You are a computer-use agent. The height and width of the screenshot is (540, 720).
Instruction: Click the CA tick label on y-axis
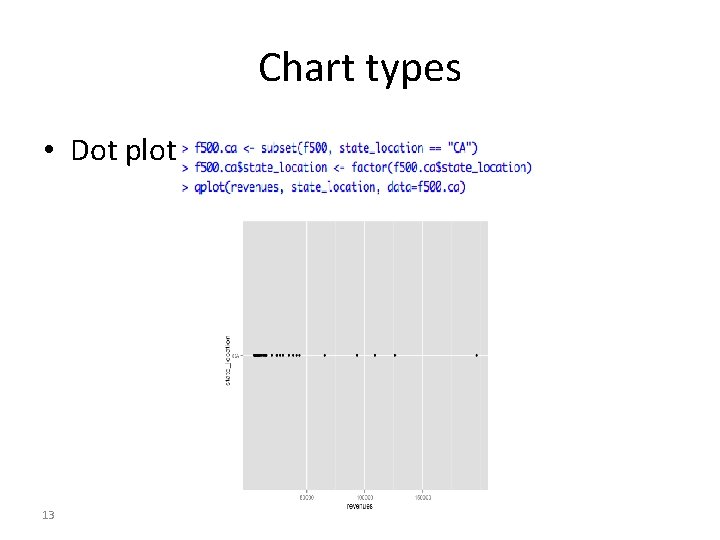(236, 355)
